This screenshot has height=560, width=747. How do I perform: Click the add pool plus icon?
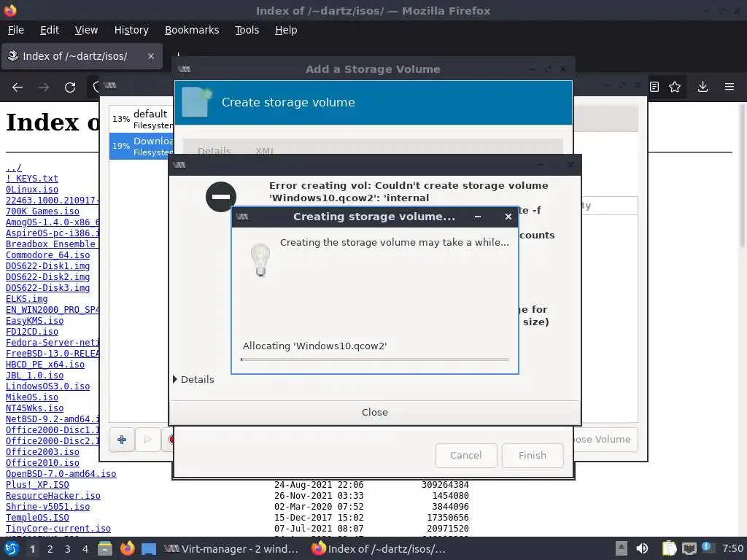point(122,440)
